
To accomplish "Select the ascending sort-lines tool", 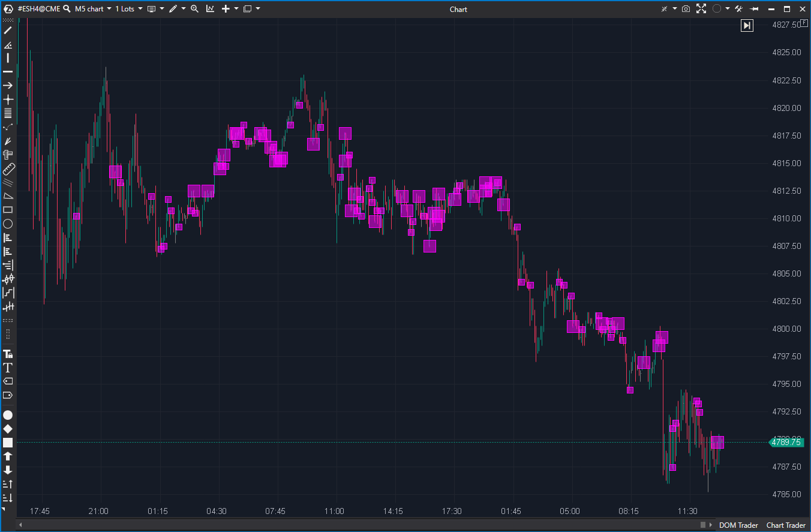I will pyautogui.click(x=8, y=484).
